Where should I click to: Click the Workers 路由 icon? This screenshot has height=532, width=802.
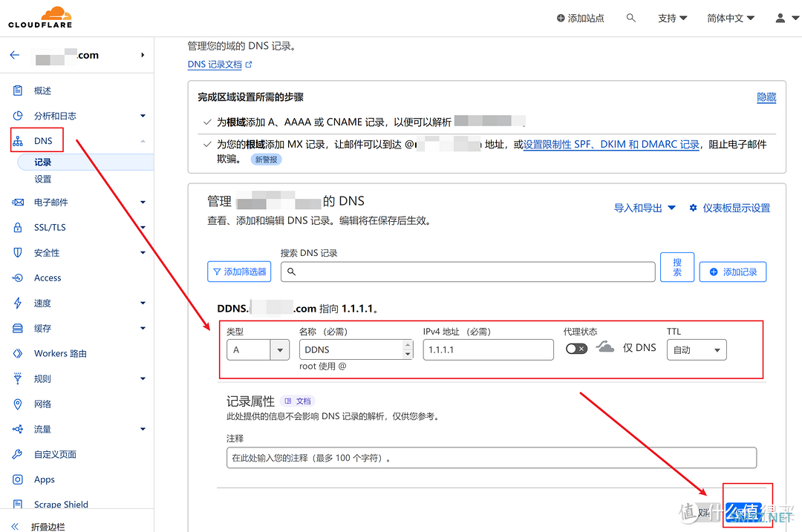[x=18, y=354]
